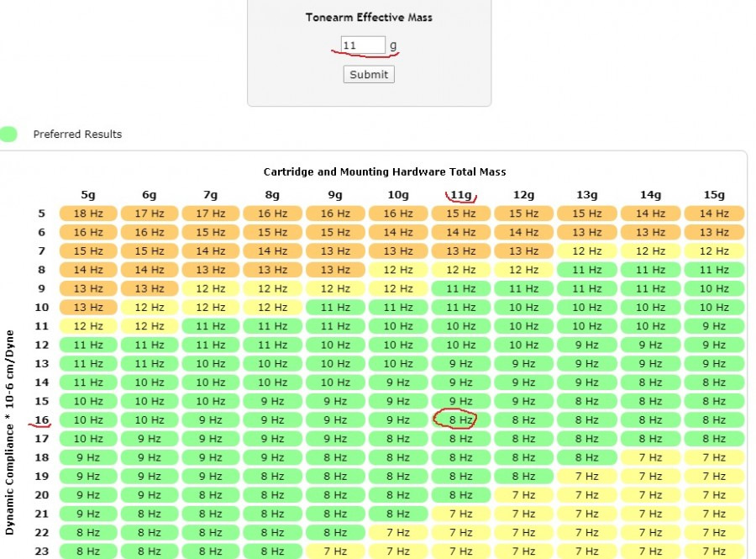The height and width of the screenshot is (559, 756).
Task: Click the 7 Hz cell at row 23, column 15g
Action: (714, 551)
